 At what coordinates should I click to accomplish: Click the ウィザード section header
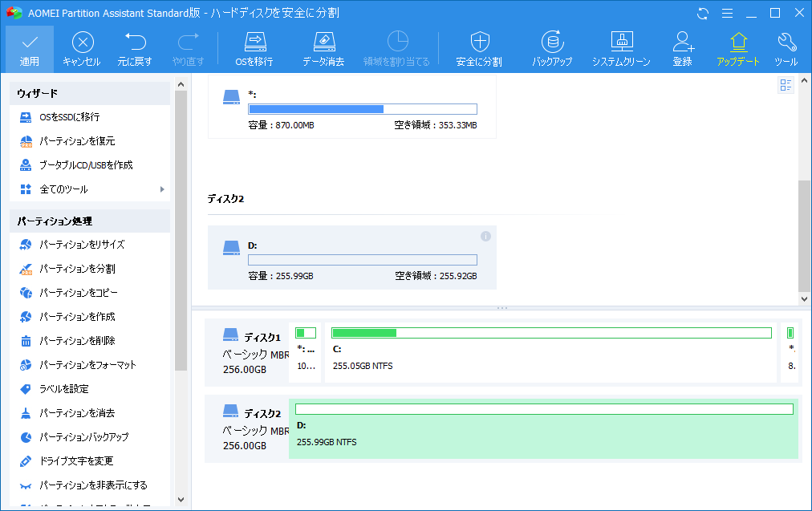tap(90, 93)
